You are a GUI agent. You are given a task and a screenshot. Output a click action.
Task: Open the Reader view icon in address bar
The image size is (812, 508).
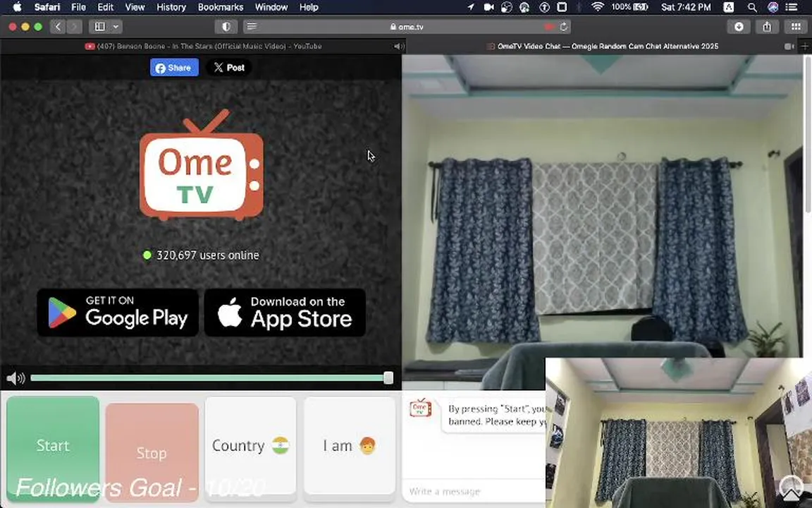coord(252,26)
